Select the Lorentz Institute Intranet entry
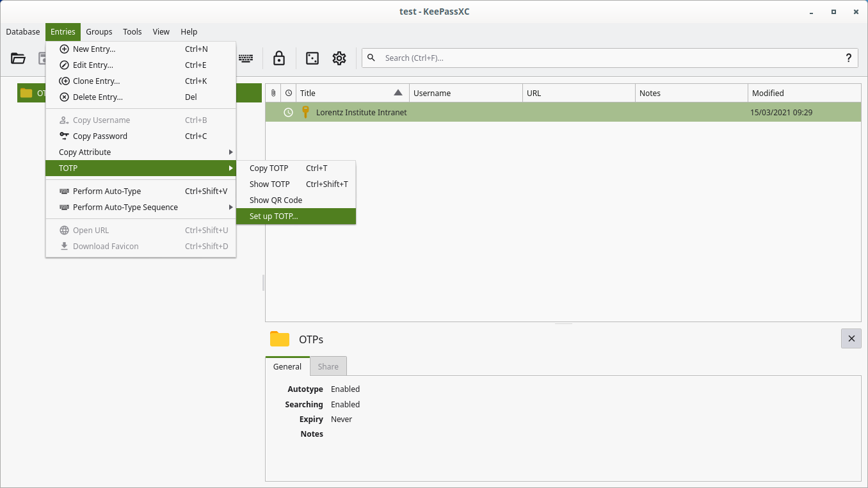The image size is (868, 488). (x=362, y=113)
